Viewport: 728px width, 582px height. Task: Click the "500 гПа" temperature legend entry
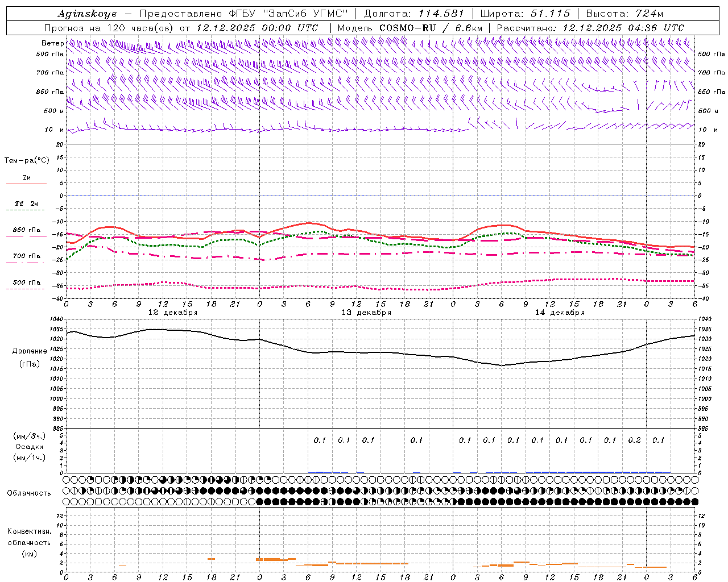pyautogui.click(x=27, y=282)
